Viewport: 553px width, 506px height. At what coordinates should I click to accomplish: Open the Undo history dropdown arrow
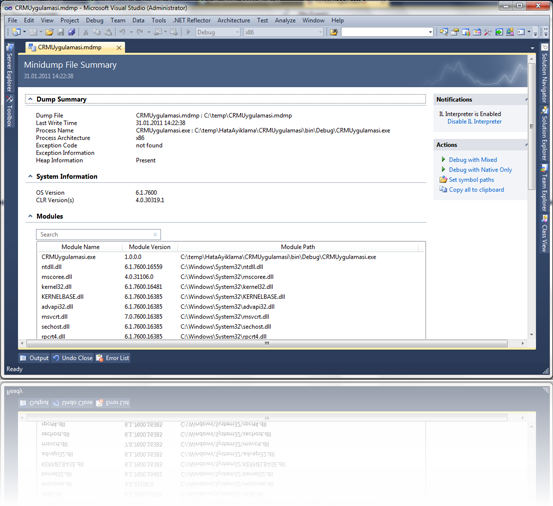pyautogui.click(x=131, y=32)
